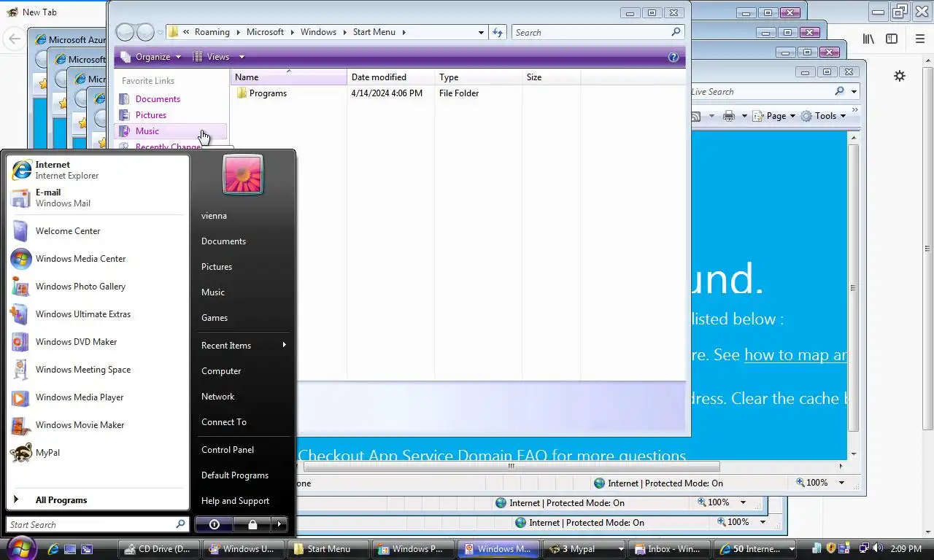
Task: Click the user account flower picture
Action: 243,175
